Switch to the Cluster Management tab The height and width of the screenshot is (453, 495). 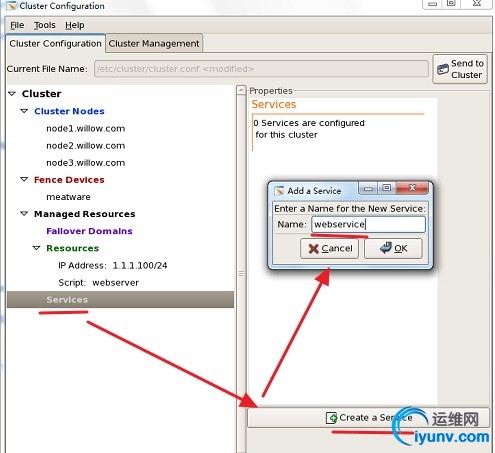point(154,44)
